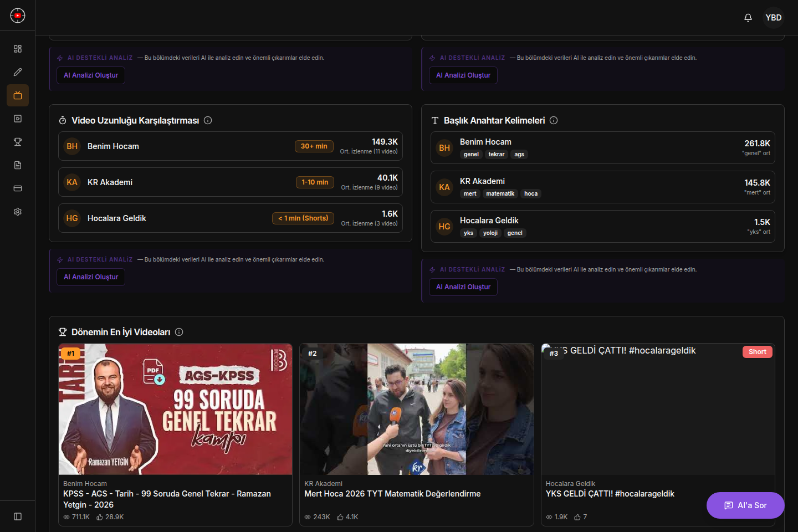Open the AI'a Sor chat button
Image resolution: width=798 pixels, height=532 pixels.
745,505
